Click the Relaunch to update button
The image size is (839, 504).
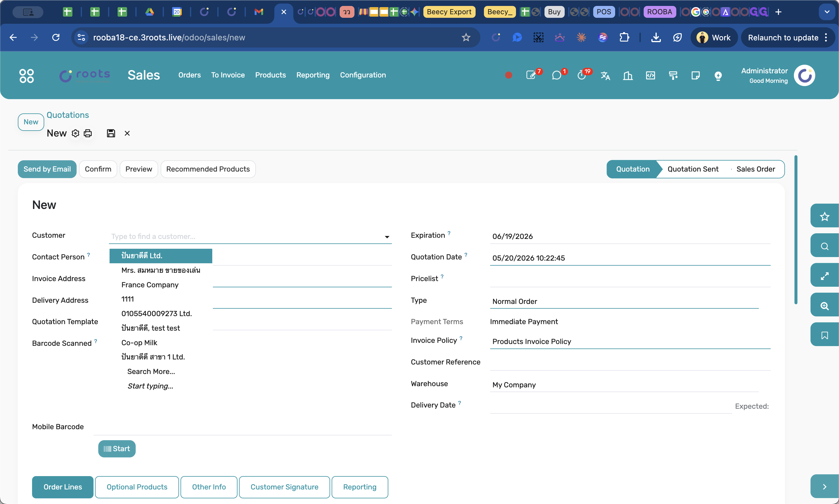click(x=787, y=37)
